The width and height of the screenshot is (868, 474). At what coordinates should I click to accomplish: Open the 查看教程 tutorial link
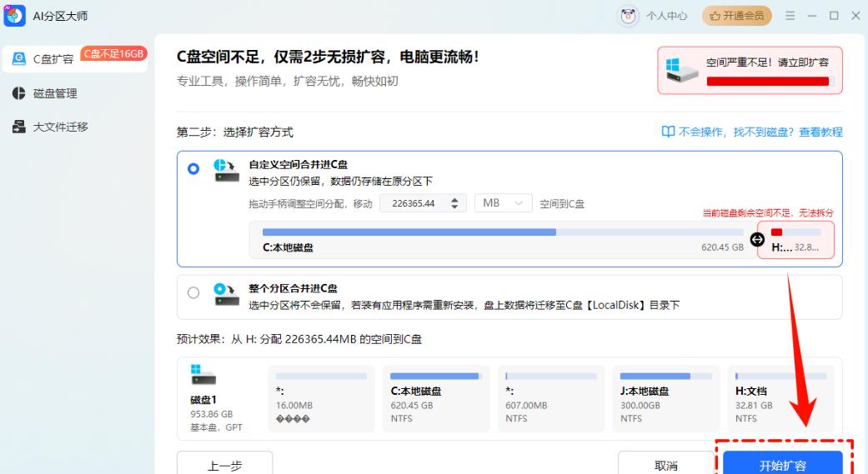(820, 132)
